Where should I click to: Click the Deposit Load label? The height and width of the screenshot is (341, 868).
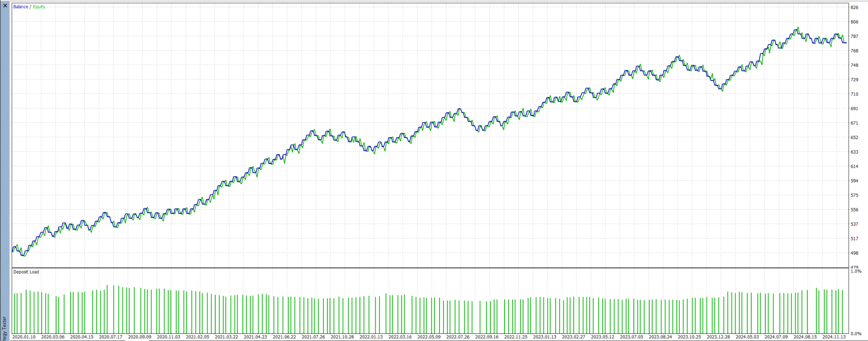coord(26,272)
